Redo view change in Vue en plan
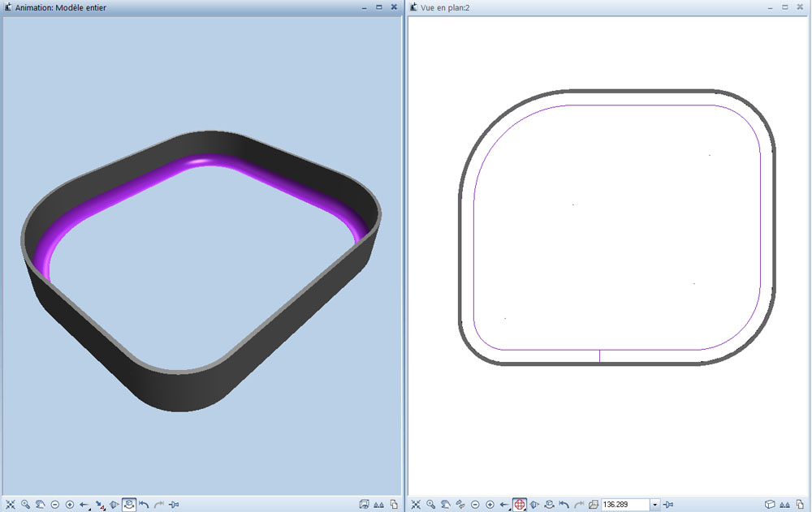This screenshot has width=812, height=512. 579,504
